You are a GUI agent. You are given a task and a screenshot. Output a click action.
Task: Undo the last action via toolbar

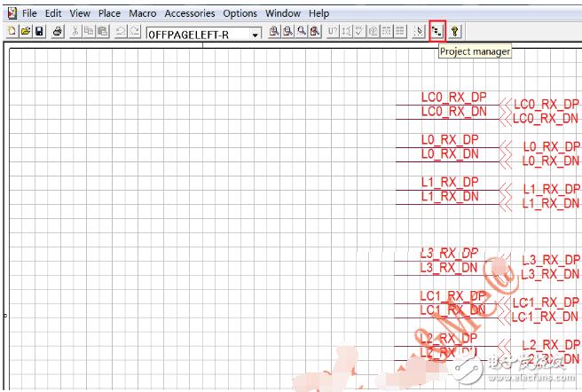coord(121,31)
